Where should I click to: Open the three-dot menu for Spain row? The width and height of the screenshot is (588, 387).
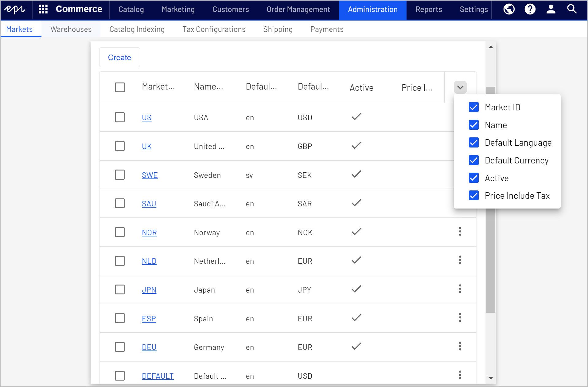click(x=460, y=317)
